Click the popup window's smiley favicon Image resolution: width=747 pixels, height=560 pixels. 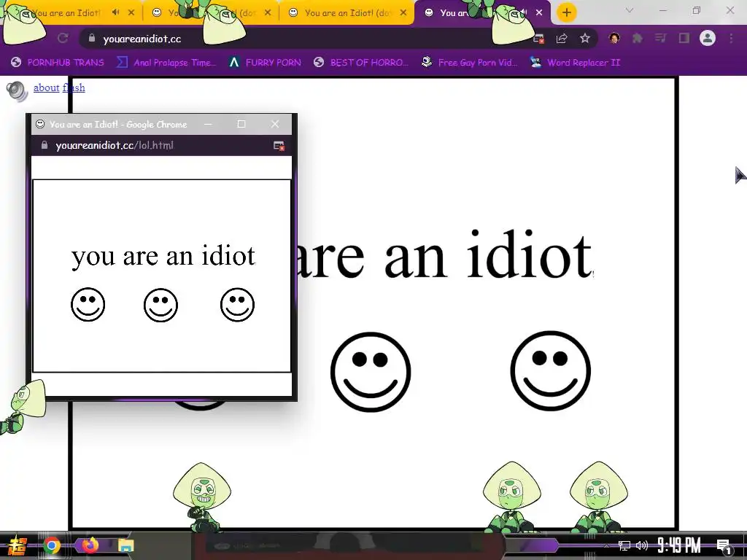(40, 124)
